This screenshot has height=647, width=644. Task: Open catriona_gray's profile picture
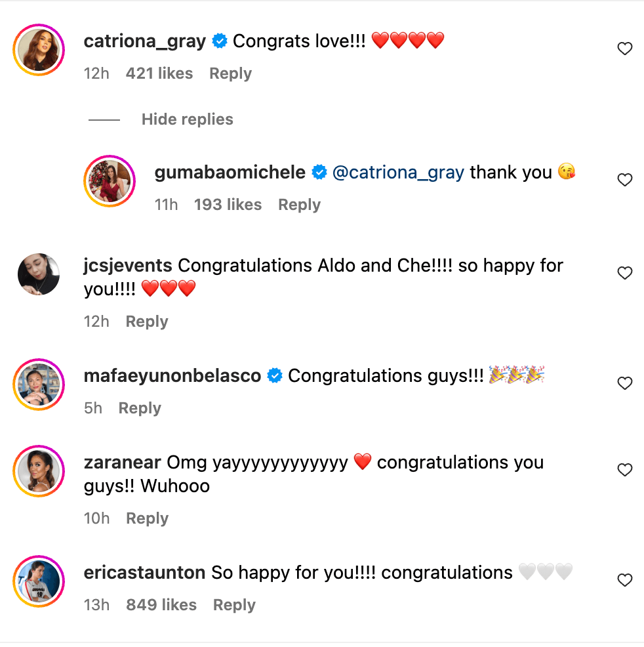39,50
